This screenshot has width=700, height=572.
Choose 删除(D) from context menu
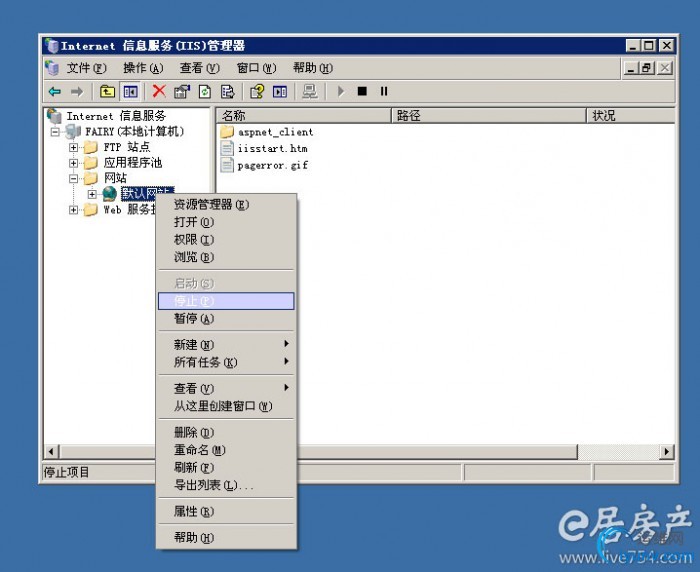coord(226,432)
